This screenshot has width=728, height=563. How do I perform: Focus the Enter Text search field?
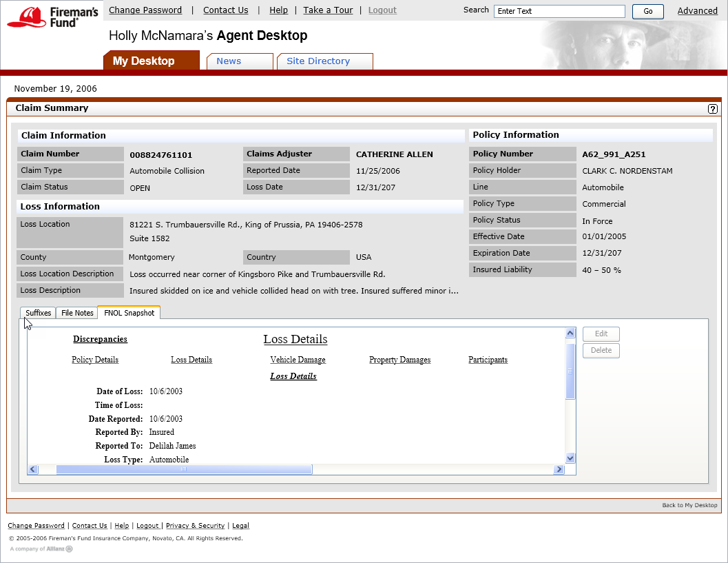pos(559,11)
